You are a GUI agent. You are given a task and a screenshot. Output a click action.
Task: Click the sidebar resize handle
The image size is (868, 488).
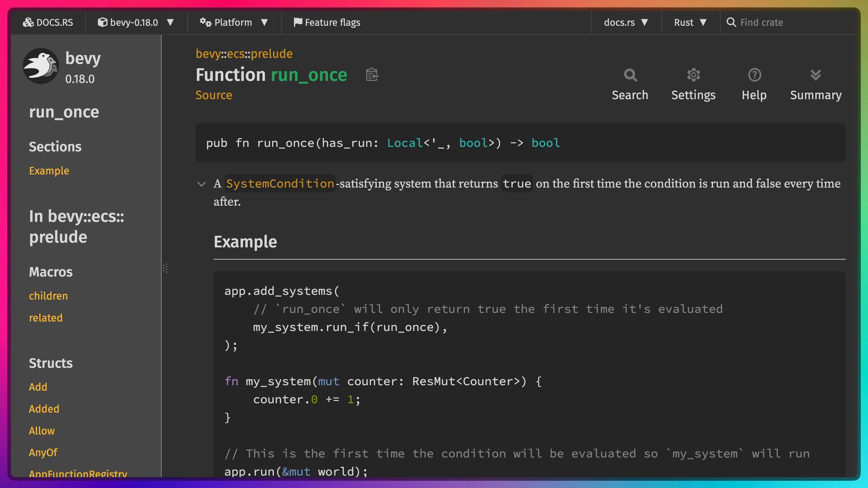(x=165, y=268)
